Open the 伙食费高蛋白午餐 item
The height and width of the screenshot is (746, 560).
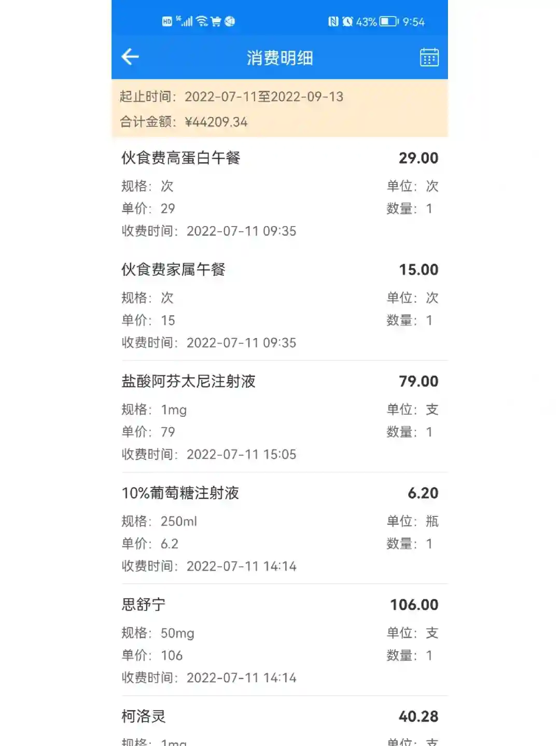[180, 158]
